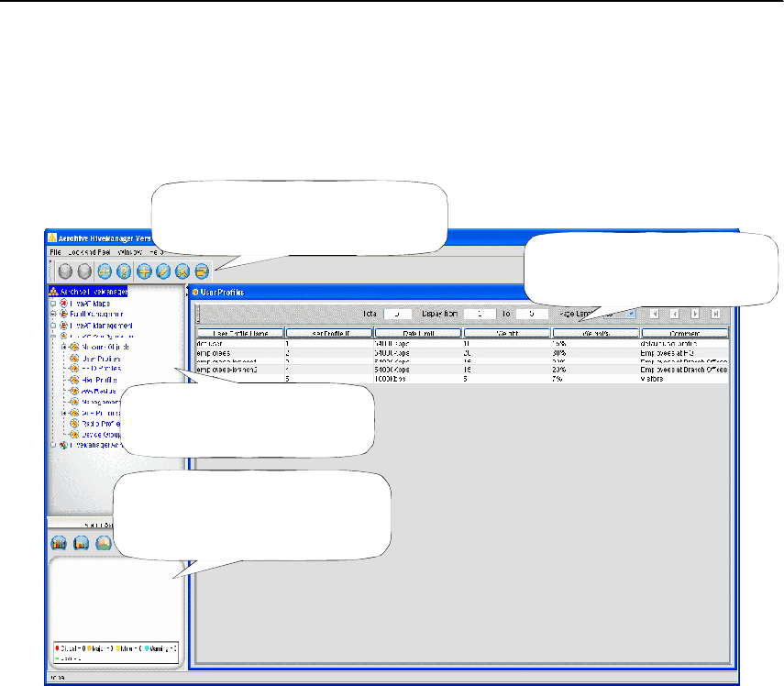
Task: Click the back navigation toolbar icon
Action: [65, 271]
